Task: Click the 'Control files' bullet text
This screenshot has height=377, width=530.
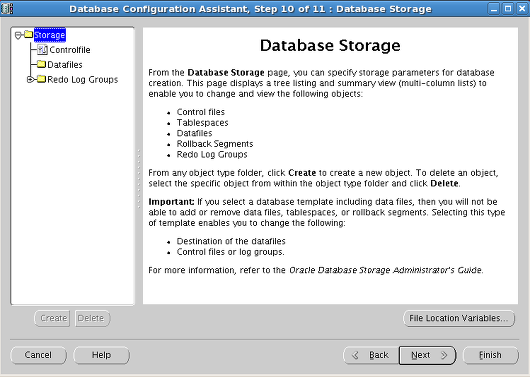Action: coord(200,112)
